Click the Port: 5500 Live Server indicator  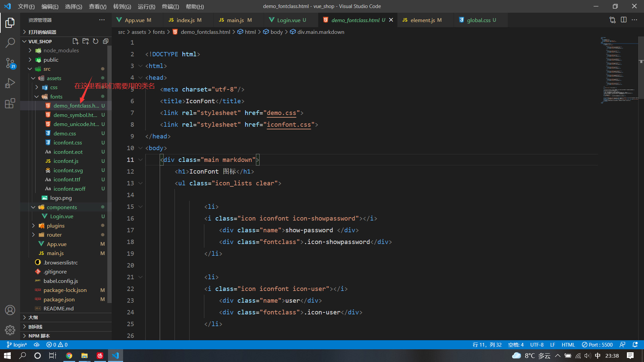pyautogui.click(x=597, y=345)
